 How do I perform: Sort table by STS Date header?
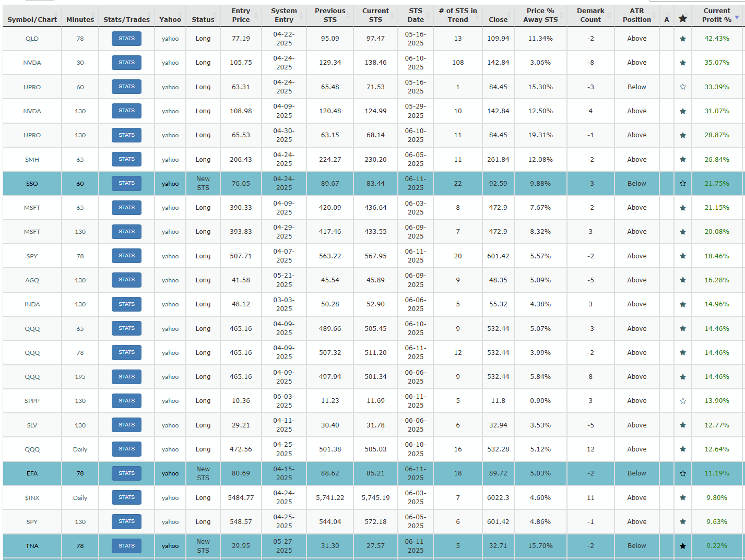pos(416,15)
